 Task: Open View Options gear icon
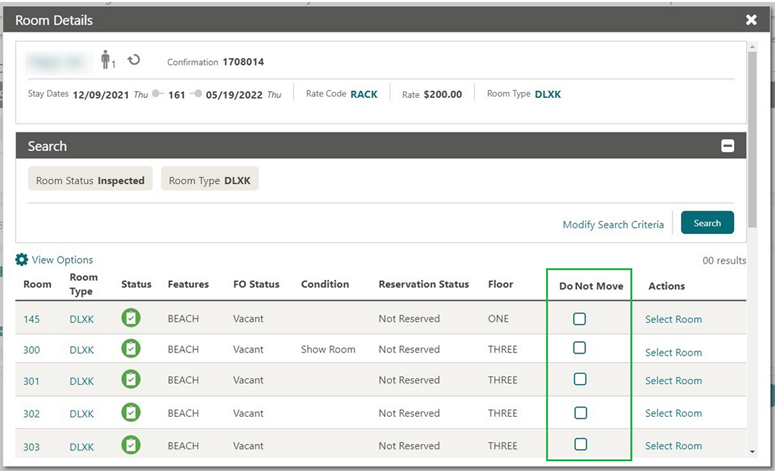click(21, 259)
